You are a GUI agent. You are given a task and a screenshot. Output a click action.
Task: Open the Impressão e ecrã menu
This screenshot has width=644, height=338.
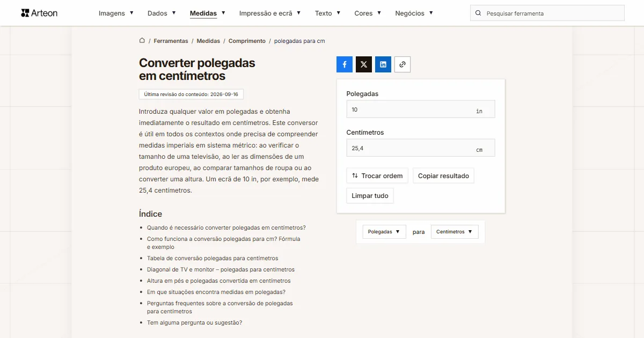270,13
